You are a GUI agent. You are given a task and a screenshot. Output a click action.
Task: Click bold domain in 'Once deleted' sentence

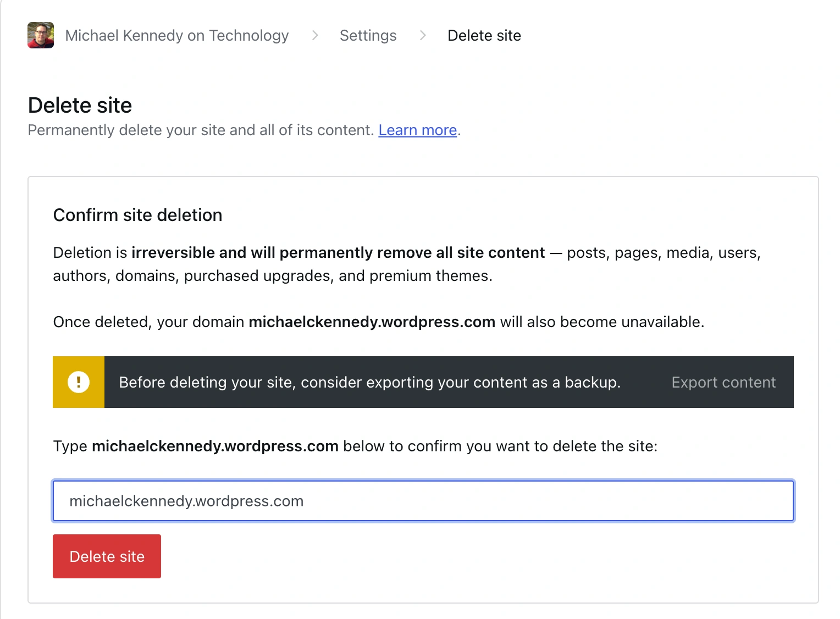[x=372, y=322]
